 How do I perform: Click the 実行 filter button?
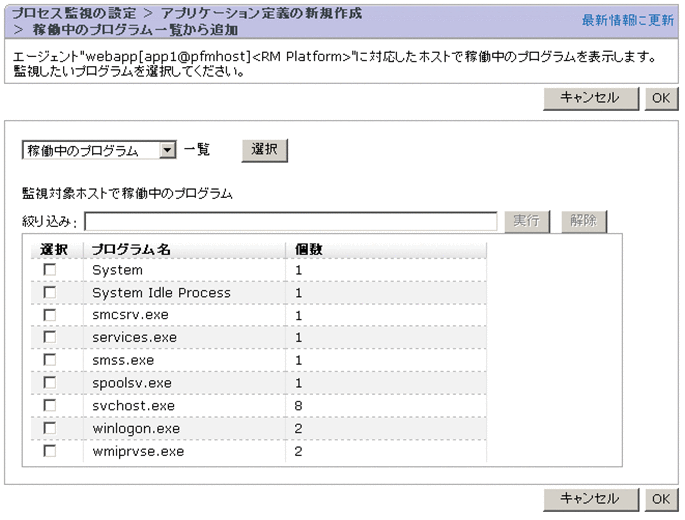click(527, 221)
